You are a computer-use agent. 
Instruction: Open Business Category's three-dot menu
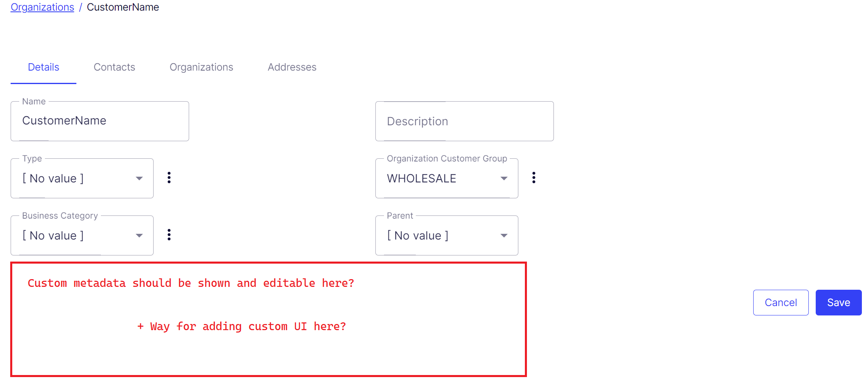coord(169,235)
